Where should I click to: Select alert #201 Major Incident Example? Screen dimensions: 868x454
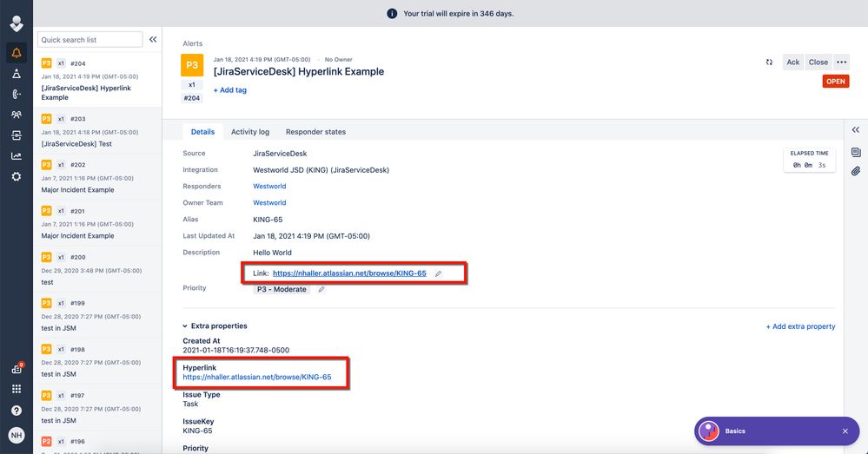click(97, 223)
